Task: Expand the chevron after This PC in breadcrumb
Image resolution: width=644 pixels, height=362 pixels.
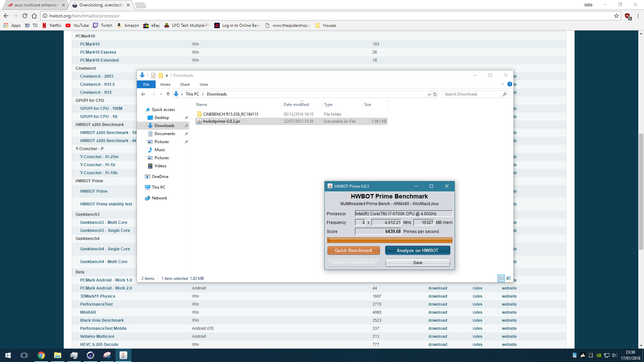Action: click(x=203, y=94)
